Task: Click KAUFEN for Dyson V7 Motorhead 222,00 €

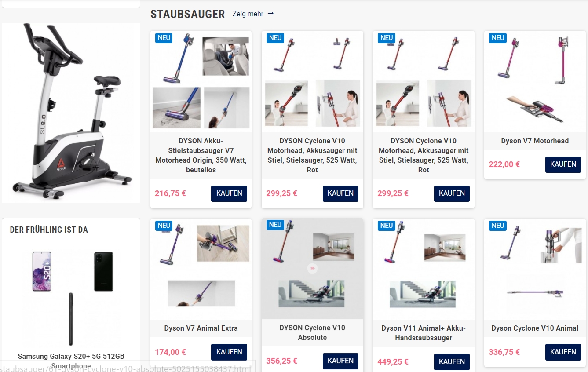Action: tap(563, 164)
